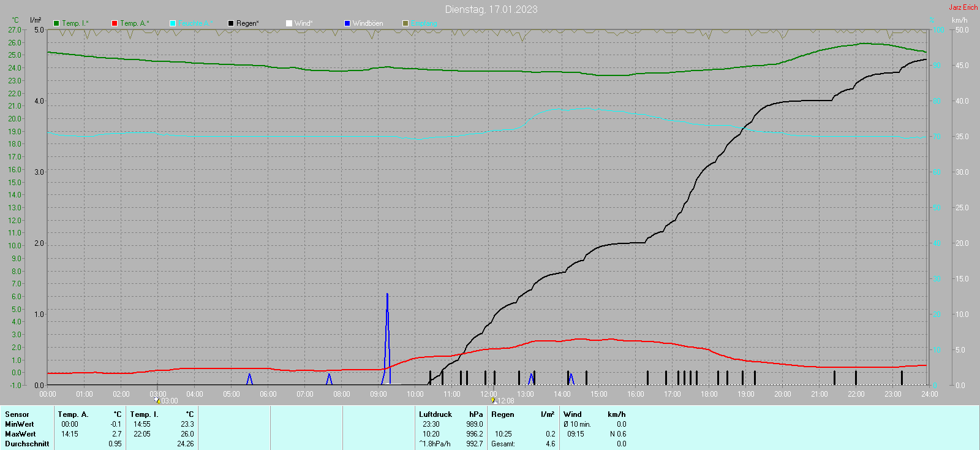Click the maximum inside temperature '26.0'
980x450 pixels.
click(187, 434)
